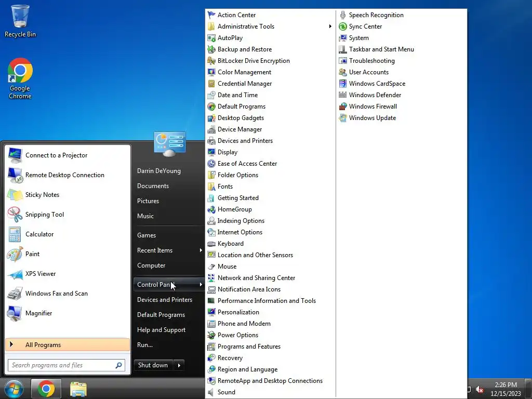Screen dimensions: 532x399
Task: Click the Keyboard icon
Action: pyautogui.click(x=211, y=244)
